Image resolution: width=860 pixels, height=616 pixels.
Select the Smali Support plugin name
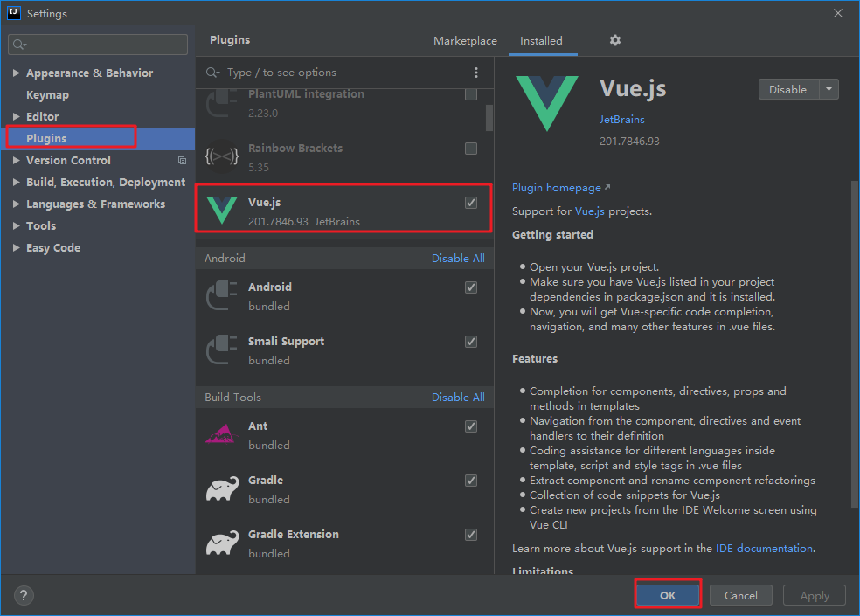click(286, 341)
